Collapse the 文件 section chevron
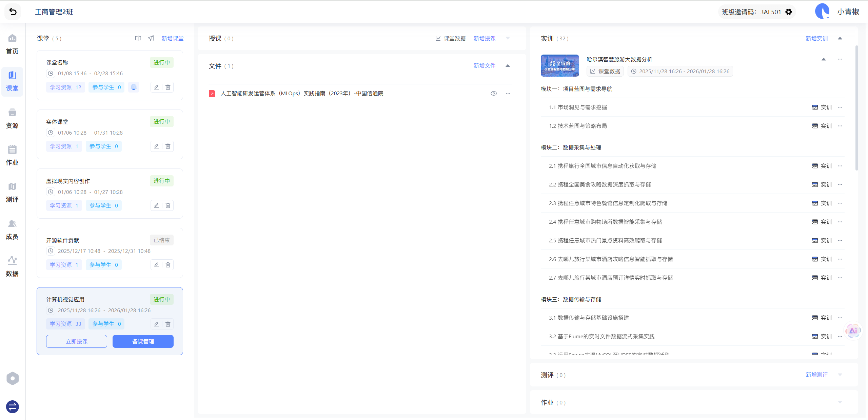The width and height of the screenshot is (868, 420). [508, 66]
